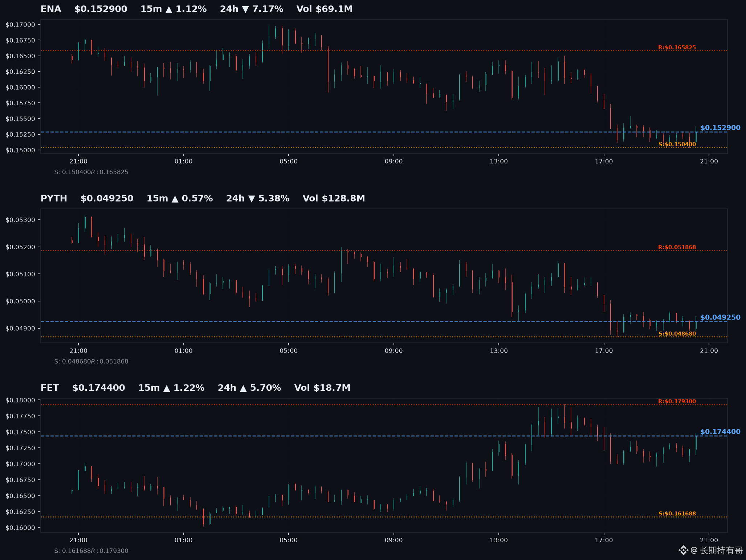The width and height of the screenshot is (746, 560).
Task: Click the $0.05200 price axis tick
Action: (20, 247)
